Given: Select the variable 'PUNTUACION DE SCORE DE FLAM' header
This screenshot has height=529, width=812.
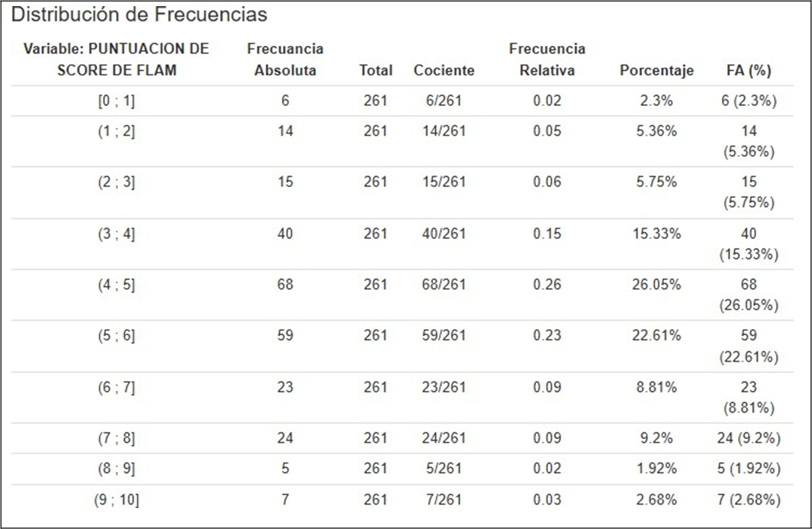Looking at the screenshot, I should pos(116,59).
